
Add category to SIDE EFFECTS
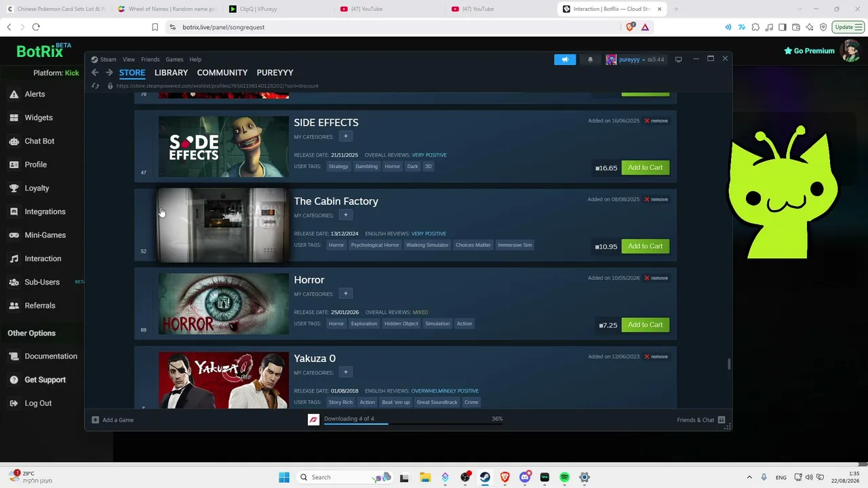pos(345,137)
